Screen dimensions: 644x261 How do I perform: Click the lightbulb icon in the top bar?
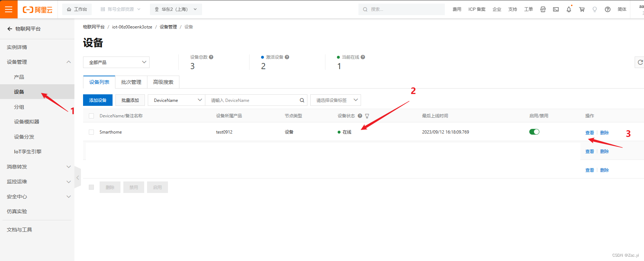(x=595, y=9)
